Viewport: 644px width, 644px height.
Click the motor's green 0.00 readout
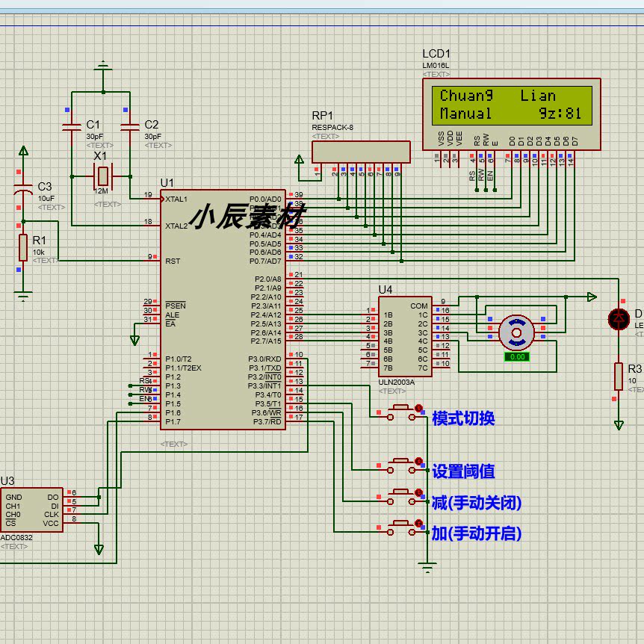(x=517, y=357)
